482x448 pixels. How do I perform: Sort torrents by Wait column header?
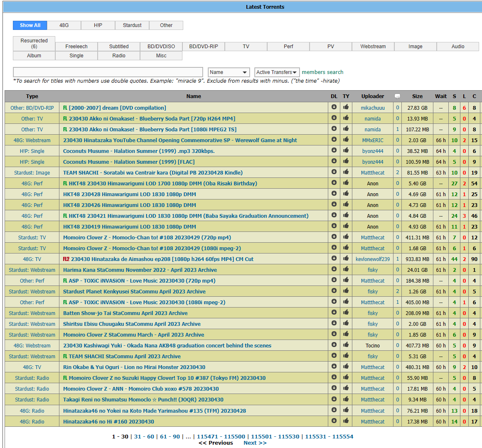point(440,96)
